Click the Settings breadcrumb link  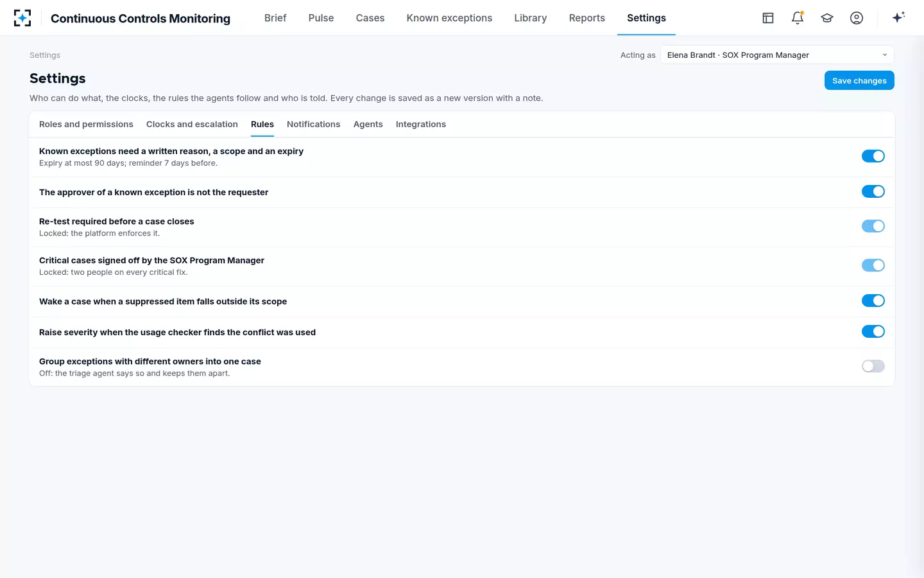tap(45, 55)
